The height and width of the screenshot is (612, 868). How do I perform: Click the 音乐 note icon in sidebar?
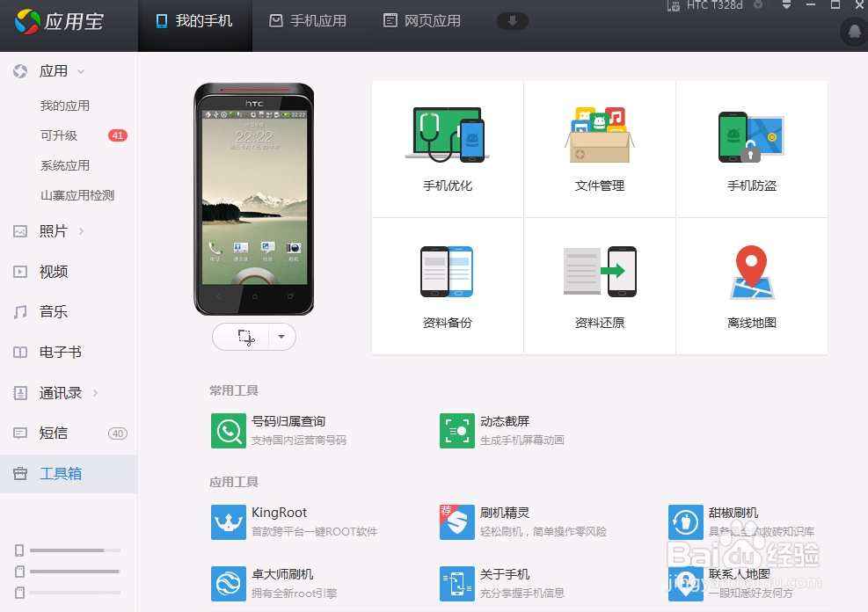pos(20,312)
